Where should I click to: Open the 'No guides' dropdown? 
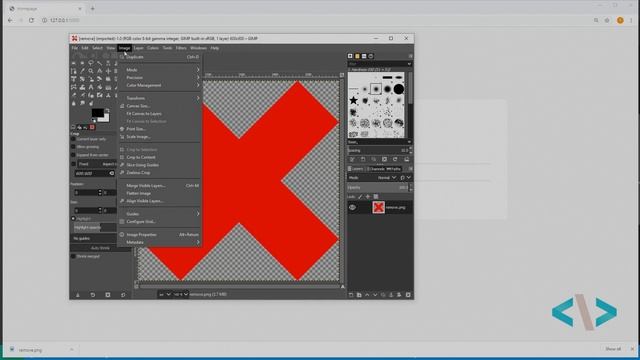click(x=93, y=238)
